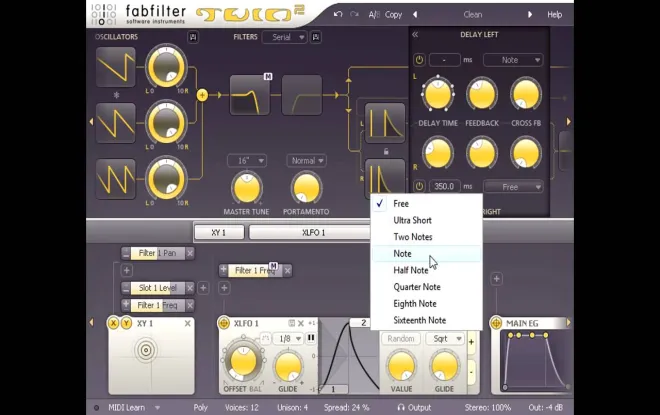Image resolution: width=660 pixels, height=415 pixels.
Task: Open oscillators preset save icon
Action: pos(193,37)
